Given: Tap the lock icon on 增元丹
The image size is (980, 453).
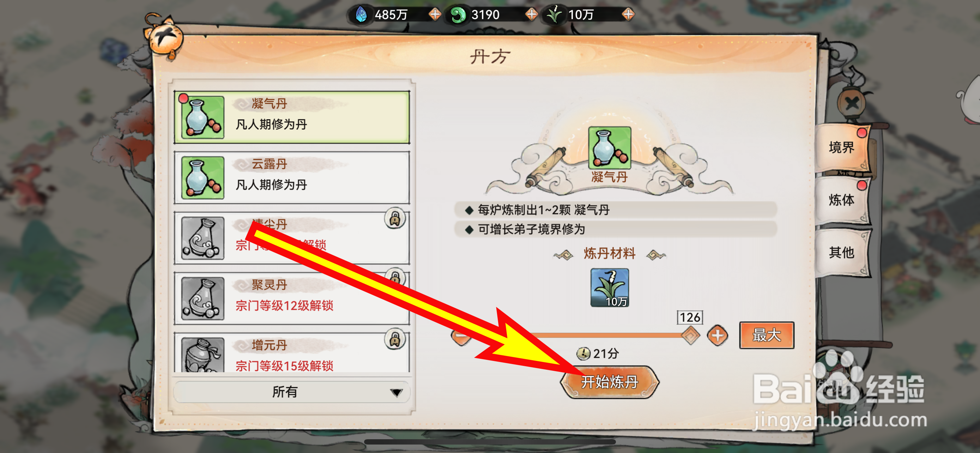Looking at the screenshot, I should click(395, 339).
